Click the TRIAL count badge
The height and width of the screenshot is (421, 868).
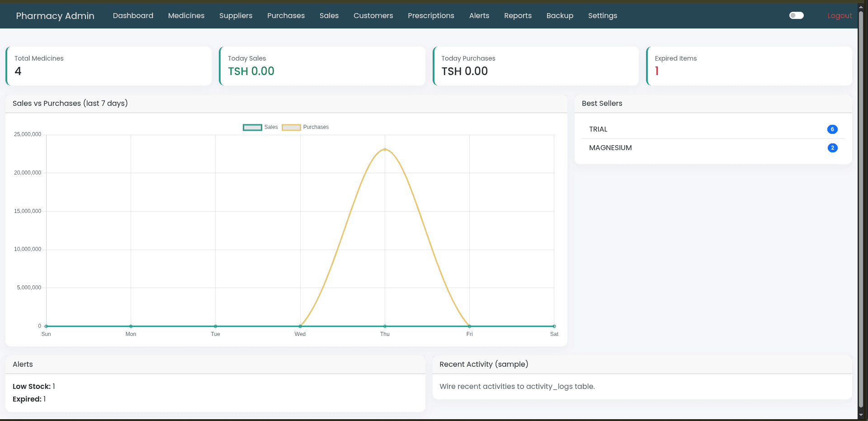832,129
